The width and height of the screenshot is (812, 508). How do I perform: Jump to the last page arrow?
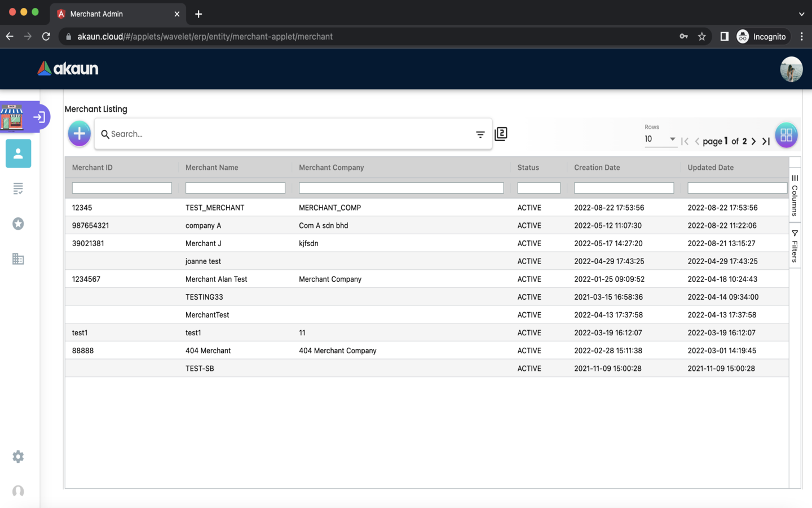tap(766, 141)
